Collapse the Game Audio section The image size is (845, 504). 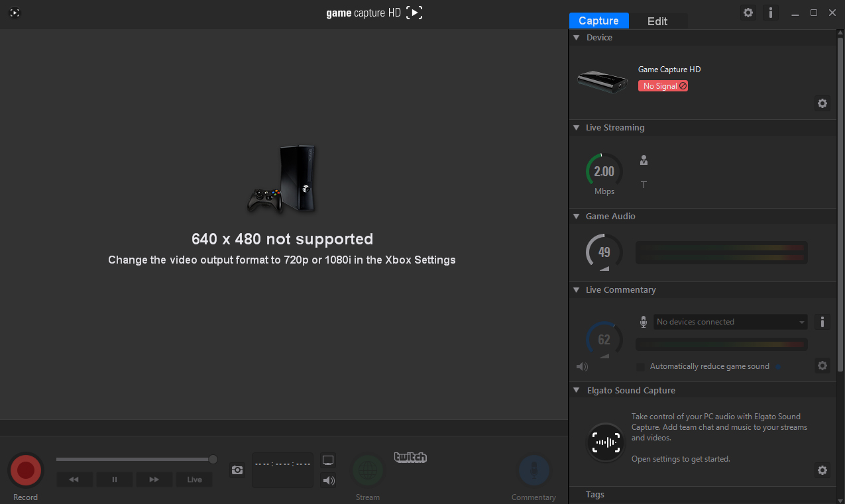click(577, 217)
